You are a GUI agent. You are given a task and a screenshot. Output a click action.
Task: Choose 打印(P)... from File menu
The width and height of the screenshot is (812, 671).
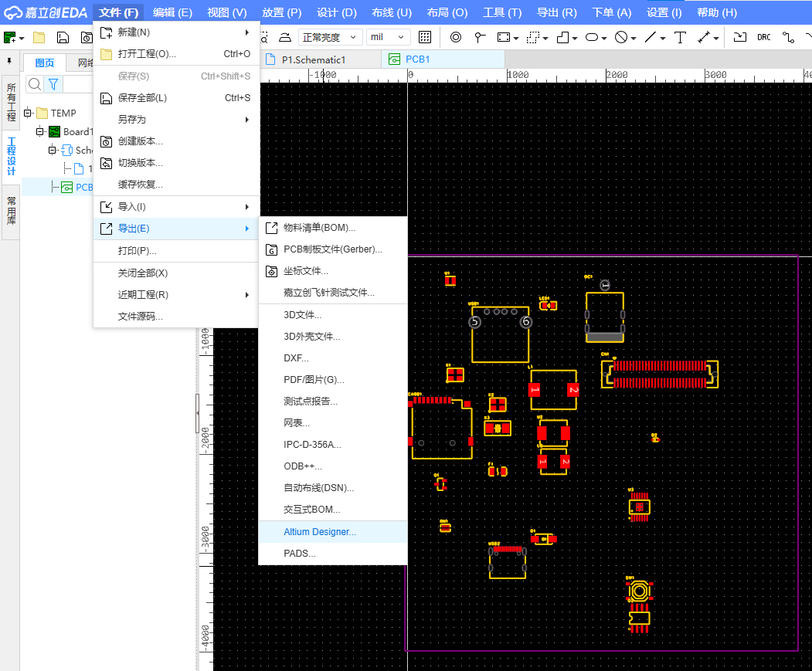click(176, 251)
